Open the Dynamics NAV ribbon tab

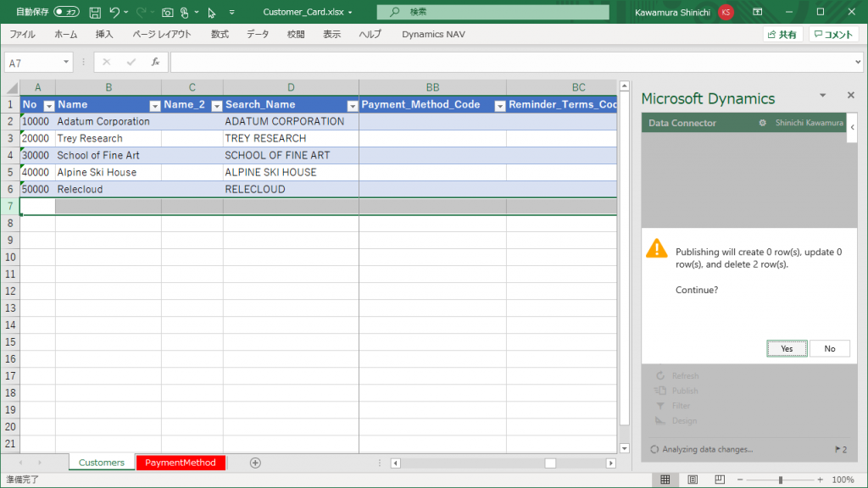433,34
